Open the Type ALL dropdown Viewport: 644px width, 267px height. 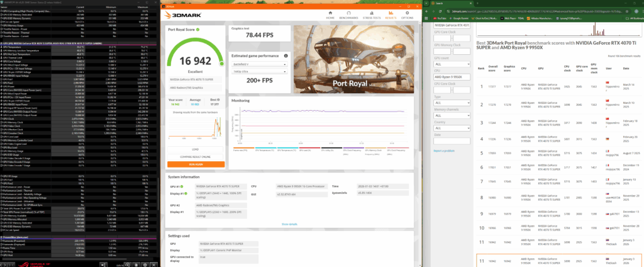[452, 103]
